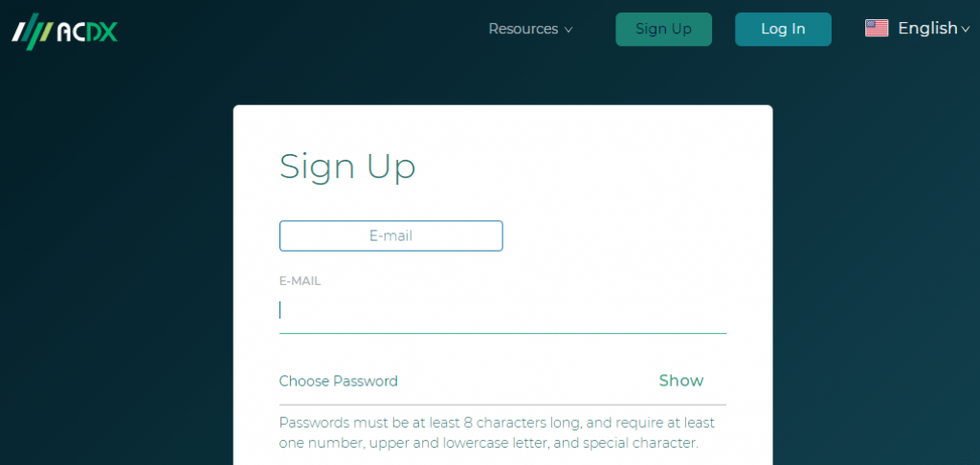Click the blinking cursor in the e-mail field
Viewport: 980px width, 465px height.
coord(280,310)
